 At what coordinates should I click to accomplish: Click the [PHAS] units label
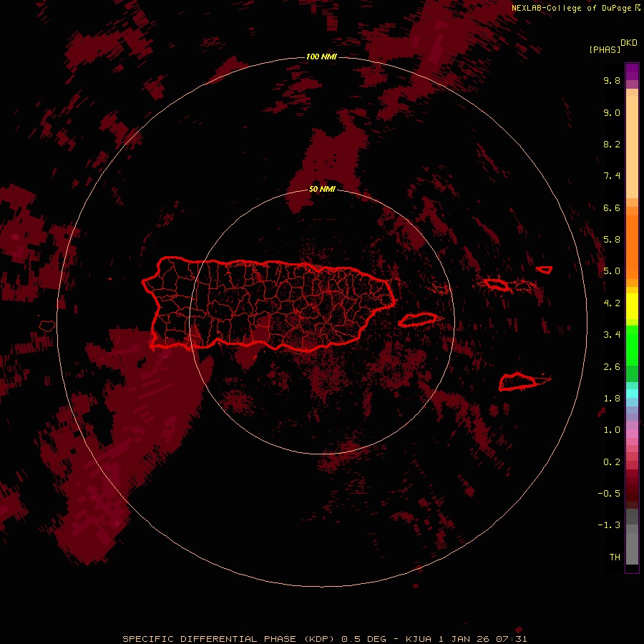(605, 49)
